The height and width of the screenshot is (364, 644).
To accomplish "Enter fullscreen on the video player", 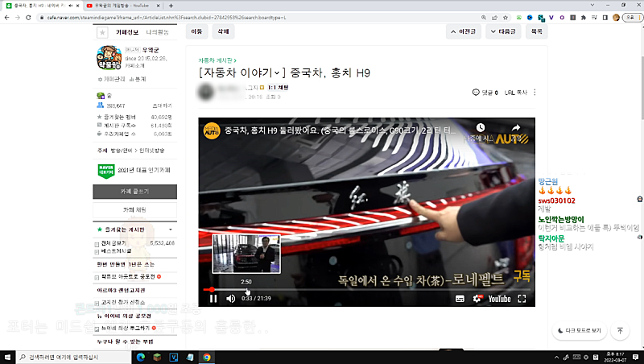I will [522, 299].
